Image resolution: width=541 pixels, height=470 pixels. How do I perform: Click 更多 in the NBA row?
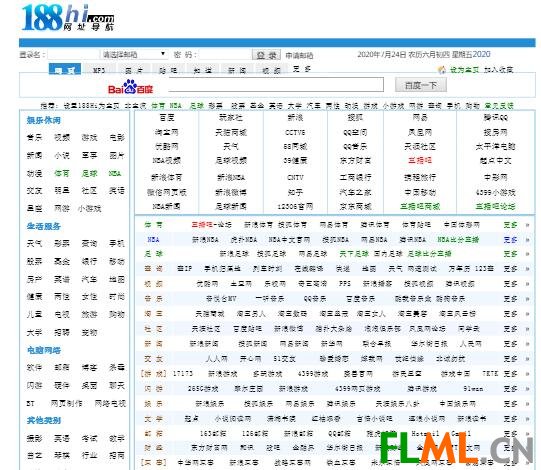(x=510, y=240)
